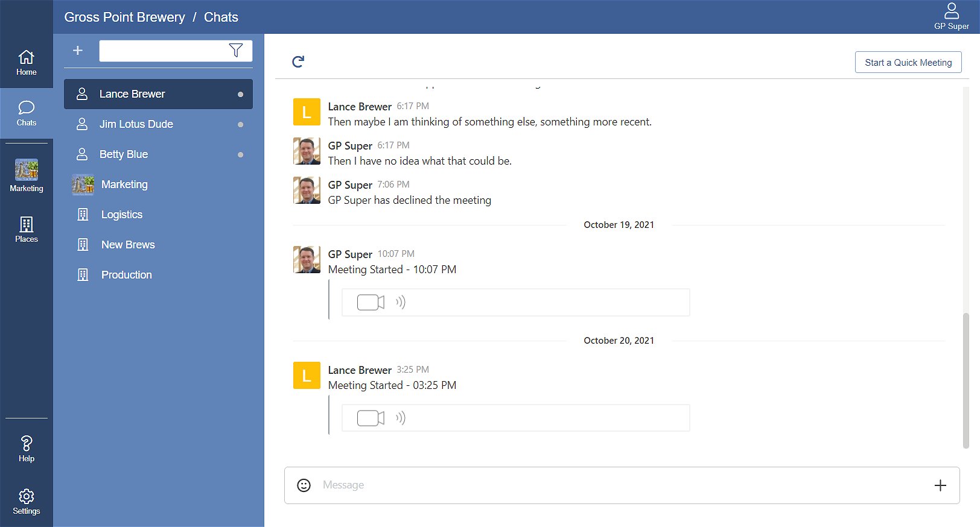Click the 10:07 PM meeting card

515,302
